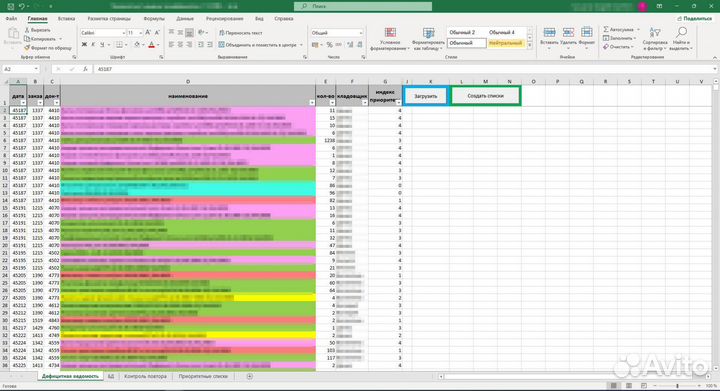The image size is (720, 391).
Task: Click the Name Box showing A2
Action: point(21,69)
